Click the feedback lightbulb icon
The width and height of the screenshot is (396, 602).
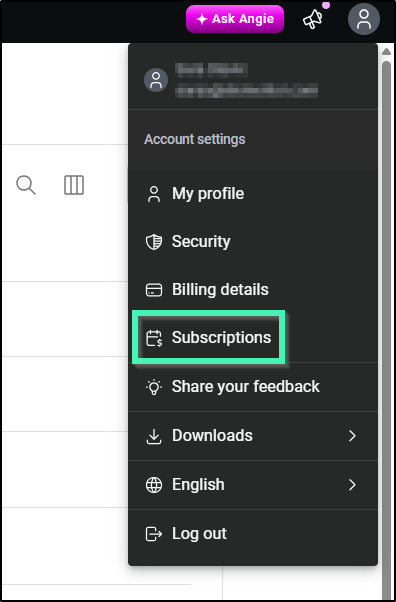pos(154,387)
